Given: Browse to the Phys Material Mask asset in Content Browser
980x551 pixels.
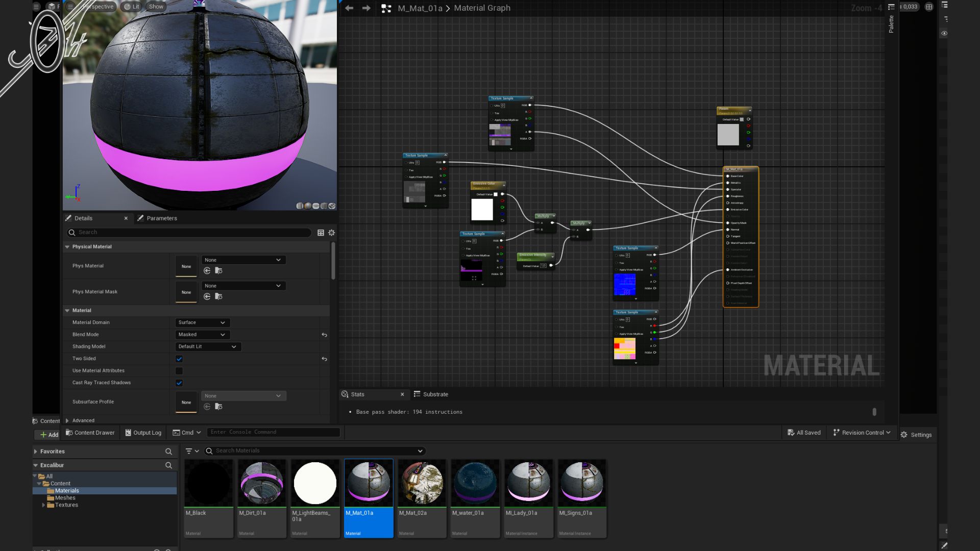Looking at the screenshot, I should pos(218,297).
